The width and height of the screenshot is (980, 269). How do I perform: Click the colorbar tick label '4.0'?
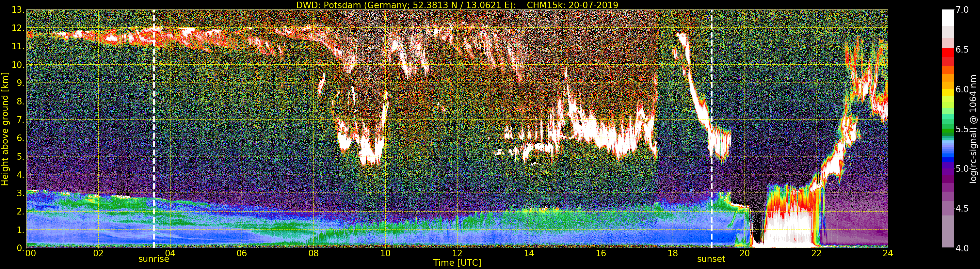962,248
